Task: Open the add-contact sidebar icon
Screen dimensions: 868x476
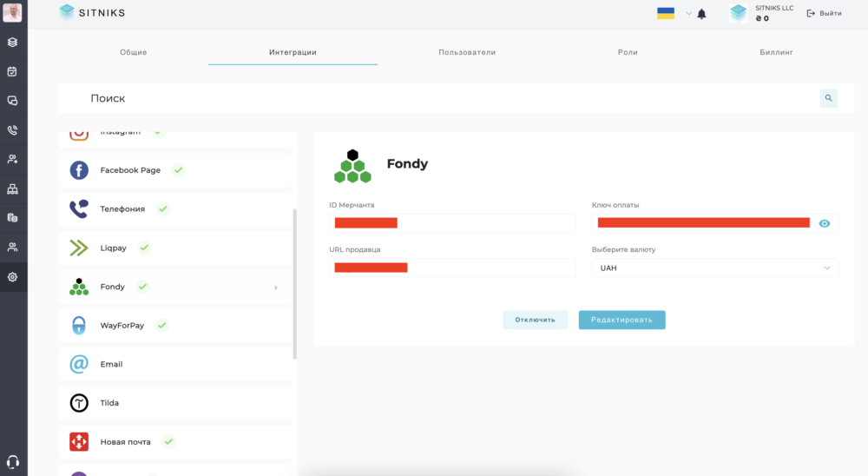Action: [x=12, y=160]
